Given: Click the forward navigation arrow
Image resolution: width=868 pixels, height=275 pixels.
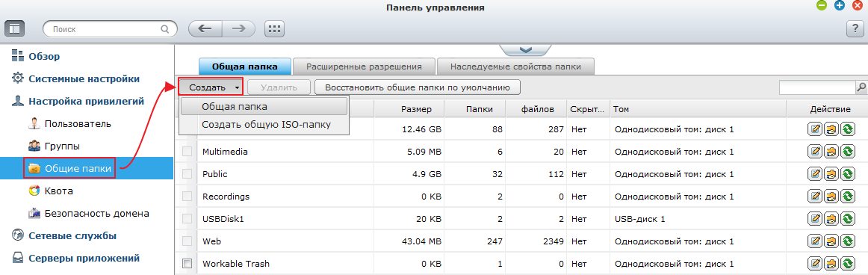Looking at the screenshot, I should pyautogui.click(x=238, y=29).
